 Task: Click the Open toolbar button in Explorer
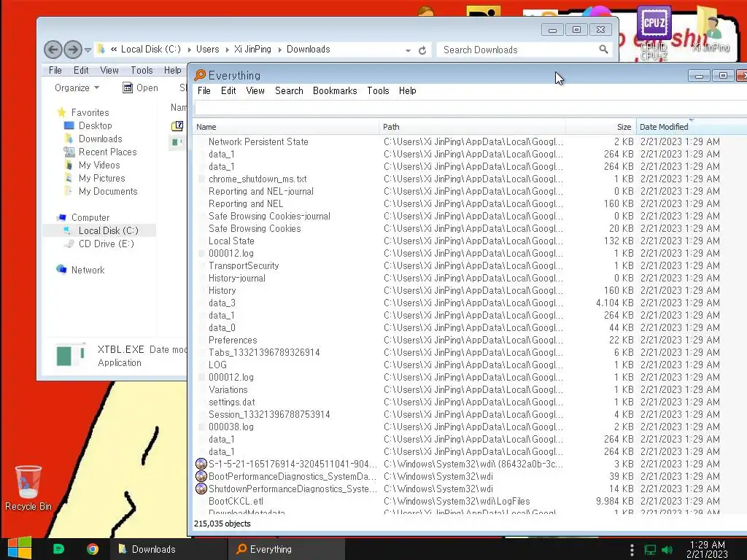[x=141, y=87]
